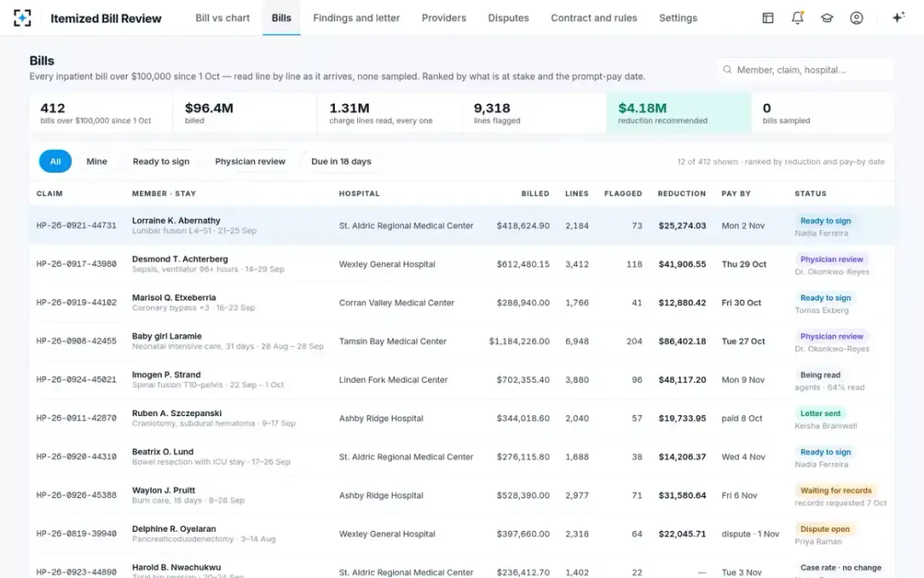Open Waylon J. Pruitt's bill
924x578 pixels.
pos(163,490)
